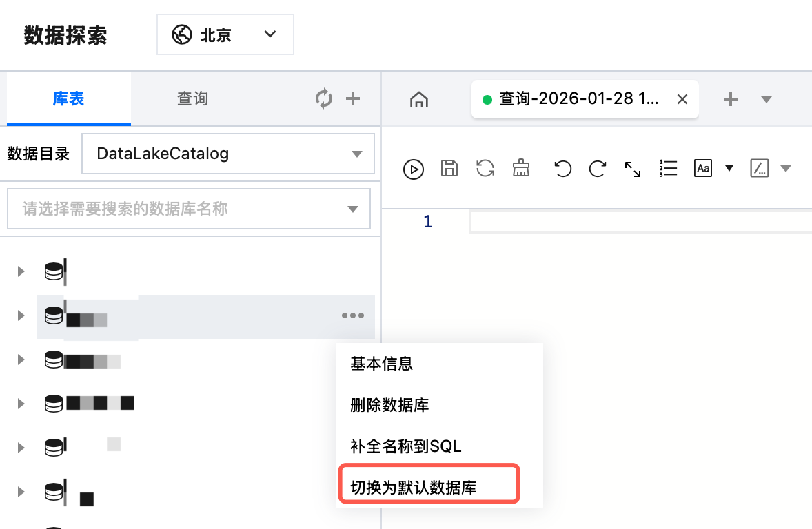Viewport: 812px width, 529px height.
Task: Open the tab list dropdown arrow
Action: click(x=767, y=99)
